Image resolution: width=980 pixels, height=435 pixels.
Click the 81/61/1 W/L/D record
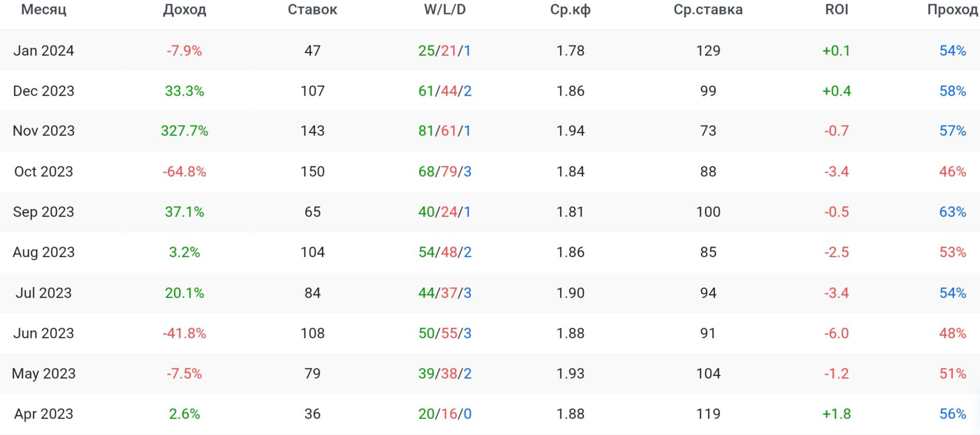[x=445, y=131]
